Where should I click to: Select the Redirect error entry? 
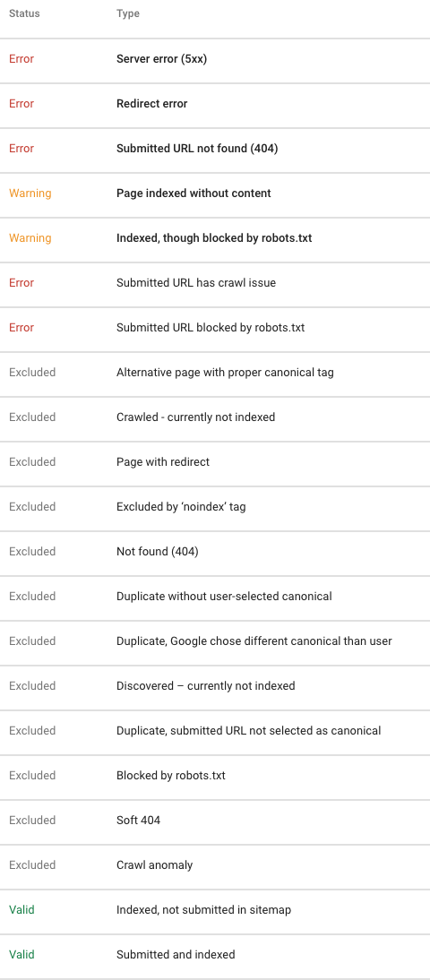click(x=215, y=105)
